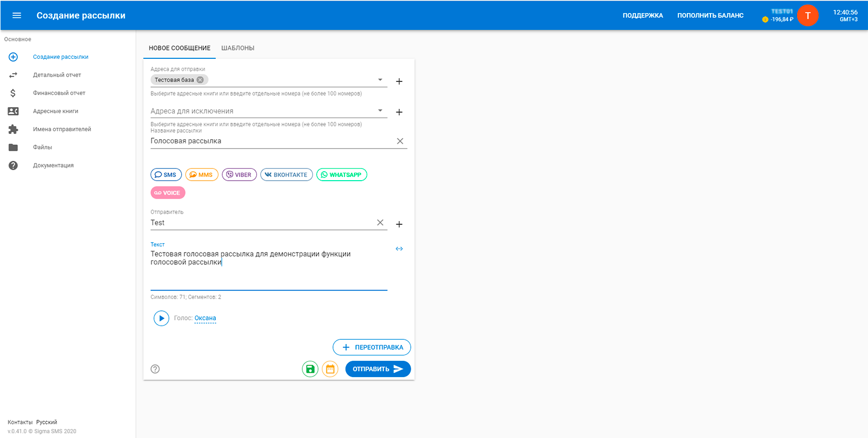Click the contact-card icon beside Адресные книги

point(13,111)
